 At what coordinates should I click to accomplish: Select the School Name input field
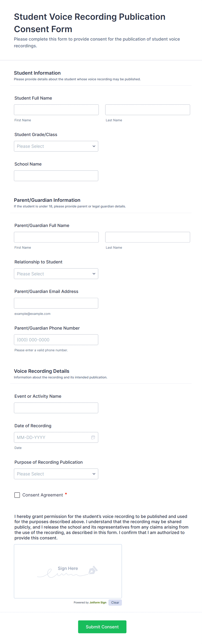point(56,176)
